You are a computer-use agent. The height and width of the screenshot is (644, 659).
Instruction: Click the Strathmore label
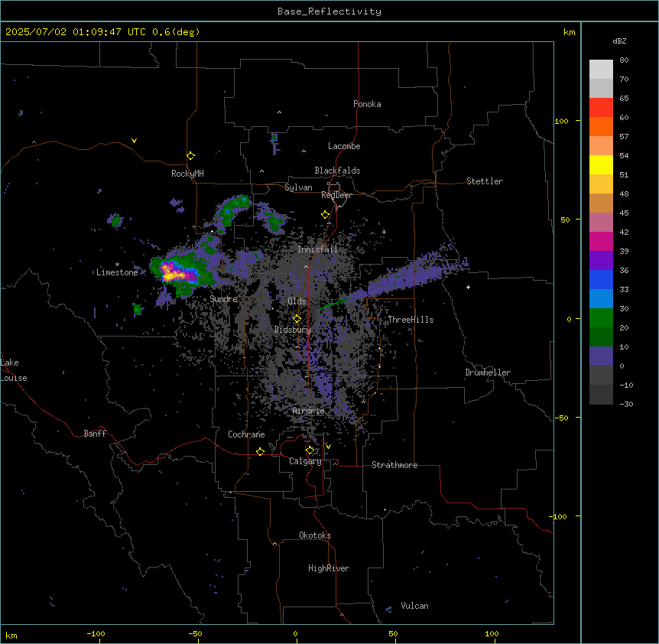coord(394,465)
